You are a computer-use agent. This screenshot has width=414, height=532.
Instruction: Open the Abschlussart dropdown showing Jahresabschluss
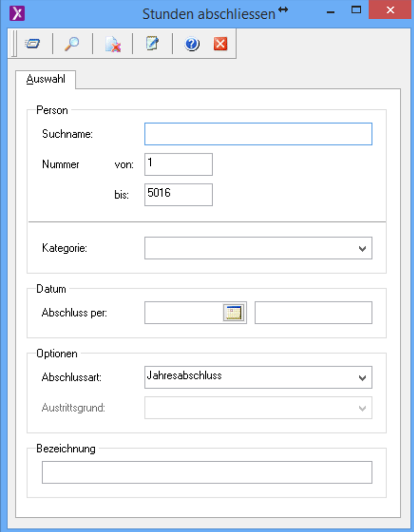tap(361, 378)
